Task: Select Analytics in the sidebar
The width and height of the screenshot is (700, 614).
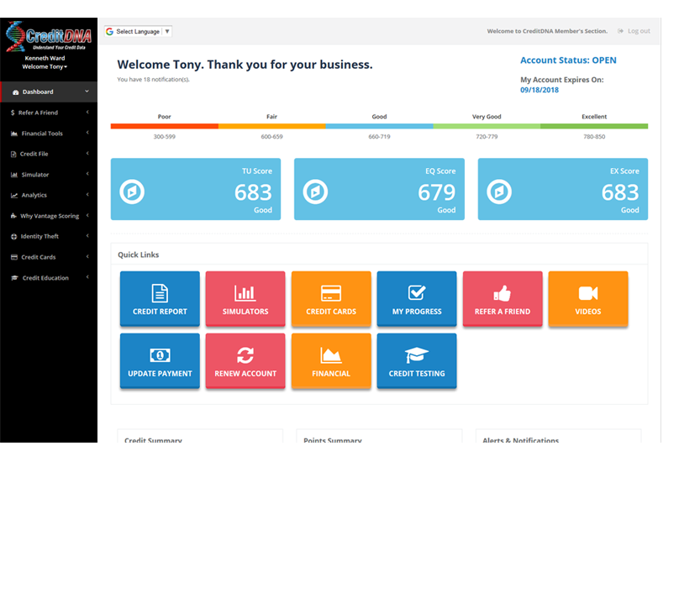Action: pos(49,196)
